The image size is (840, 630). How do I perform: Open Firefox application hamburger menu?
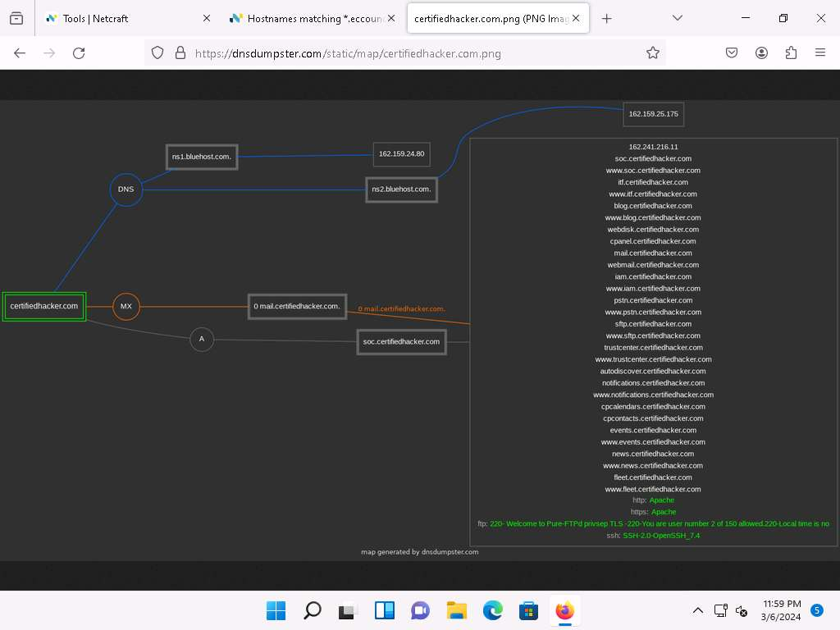[x=820, y=52]
